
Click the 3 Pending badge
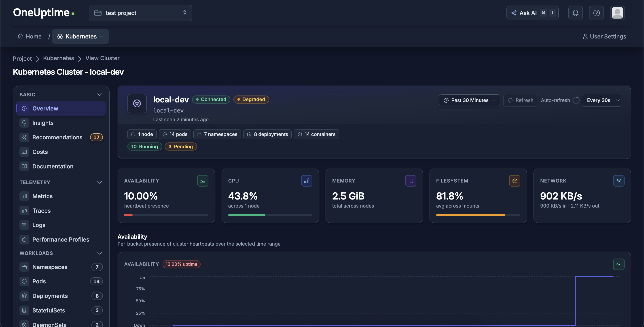180,147
